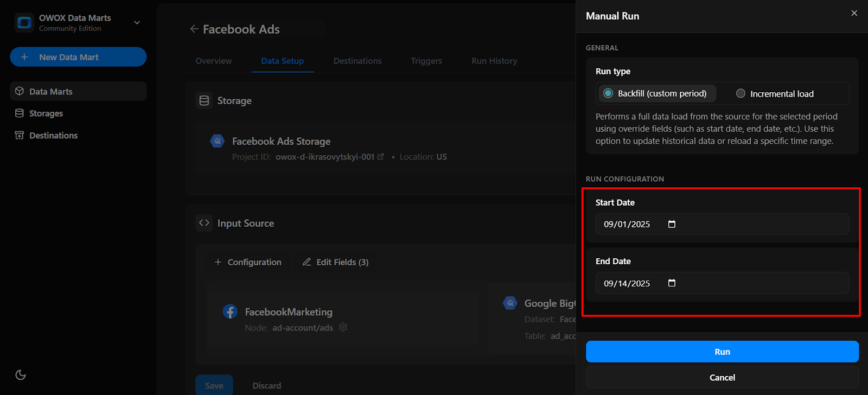Viewport: 868px width, 395px height.
Task: Switch to the Overview tab
Action: click(214, 61)
